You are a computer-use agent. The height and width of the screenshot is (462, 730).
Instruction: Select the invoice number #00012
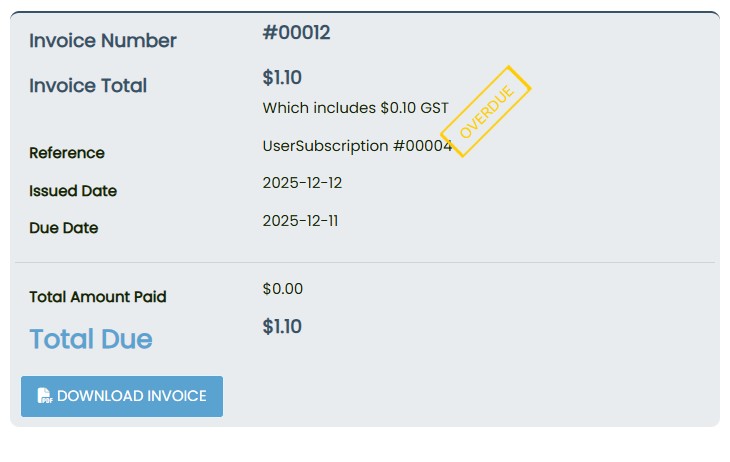296,33
